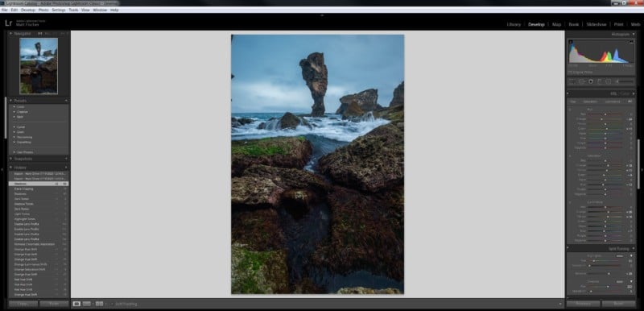The height and width of the screenshot is (311, 644).
Task: Switch to the Library module
Action: click(514, 24)
